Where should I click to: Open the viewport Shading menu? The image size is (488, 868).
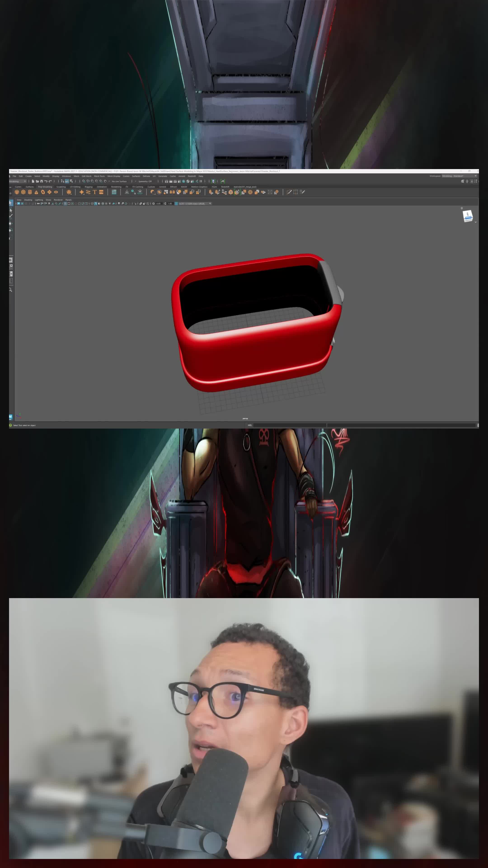pyautogui.click(x=28, y=200)
